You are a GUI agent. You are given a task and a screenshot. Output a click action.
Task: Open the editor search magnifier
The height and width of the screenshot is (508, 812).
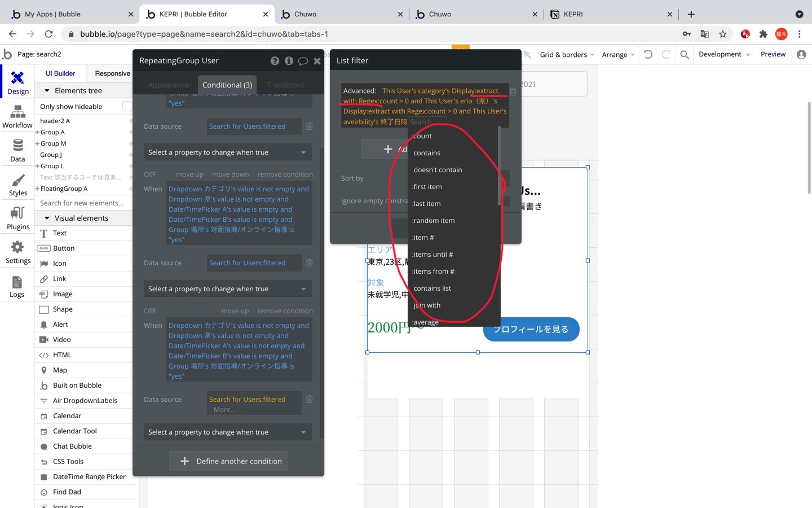pos(685,55)
